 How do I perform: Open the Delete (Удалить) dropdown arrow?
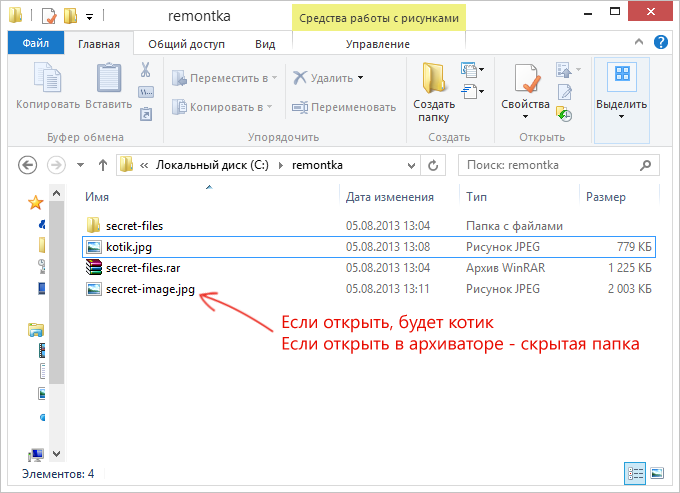pos(360,78)
